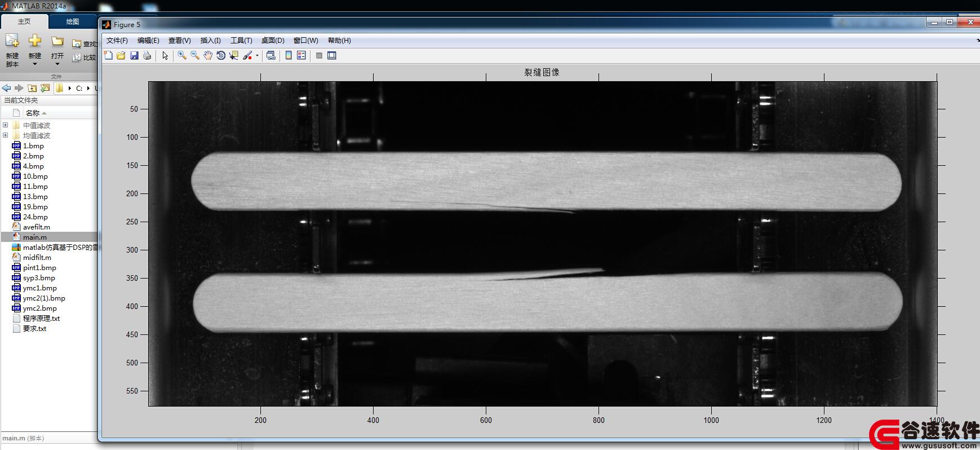The width and height of the screenshot is (980, 450).
Task: Expand the 均值滤波 folder
Action: click(x=6, y=135)
